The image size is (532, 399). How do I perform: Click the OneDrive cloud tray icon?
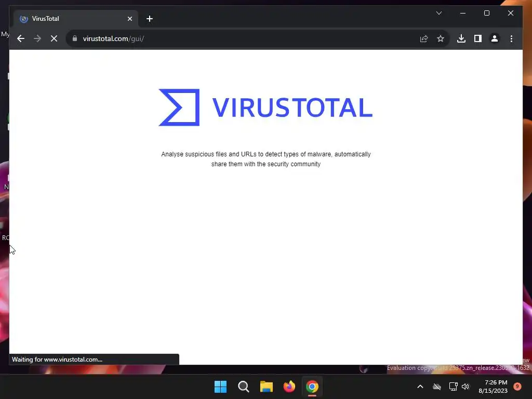tap(437, 387)
